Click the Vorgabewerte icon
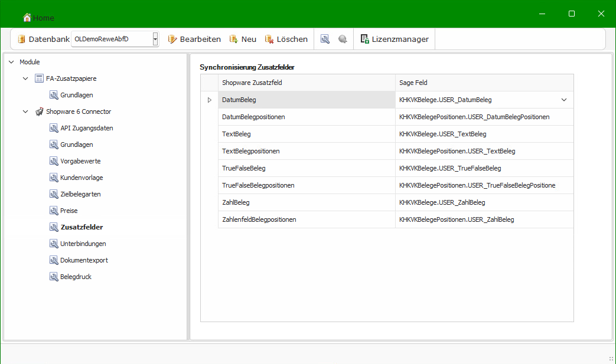The image size is (616, 364). tap(54, 161)
